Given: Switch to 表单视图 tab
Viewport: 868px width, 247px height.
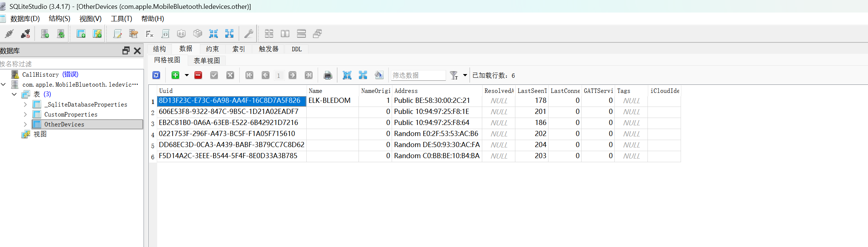Looking at the screenshot, I should pos(207,60).
